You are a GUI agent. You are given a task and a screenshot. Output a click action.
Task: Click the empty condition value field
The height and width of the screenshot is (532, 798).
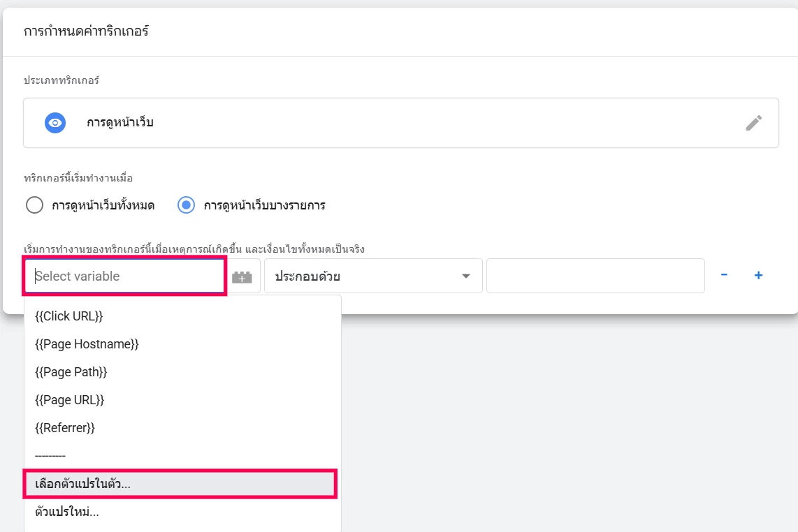pos(595,276)
